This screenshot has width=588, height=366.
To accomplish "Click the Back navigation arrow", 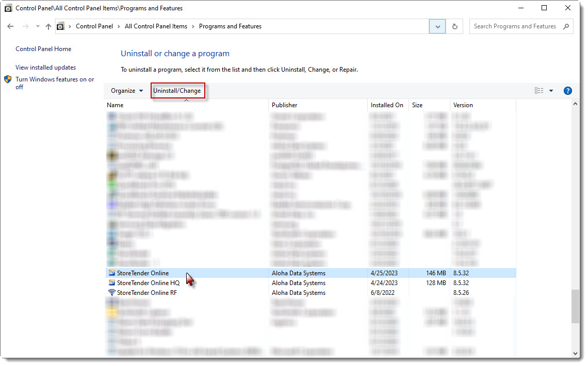I will coord(10,26).
